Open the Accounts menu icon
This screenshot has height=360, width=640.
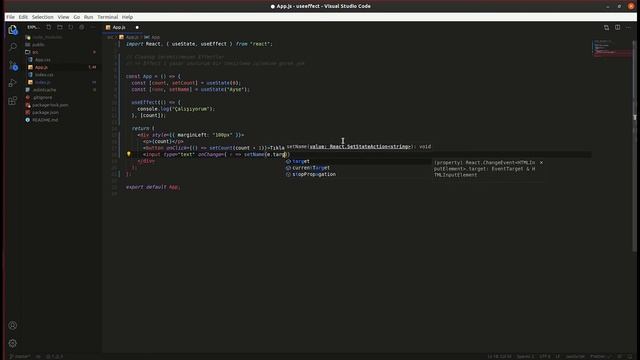(13, 325)
